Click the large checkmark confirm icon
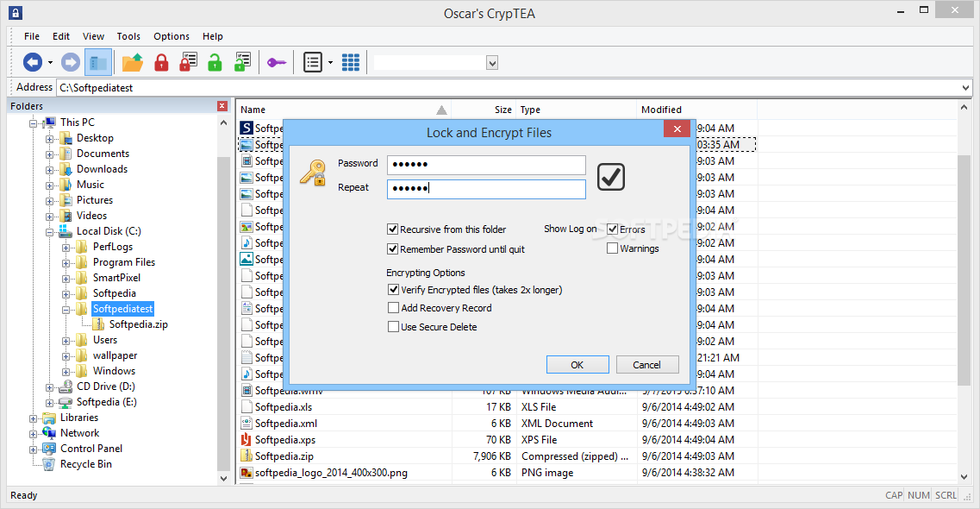Image resolution: width=980 pixels, height=509 pixels. coord(610,176)
